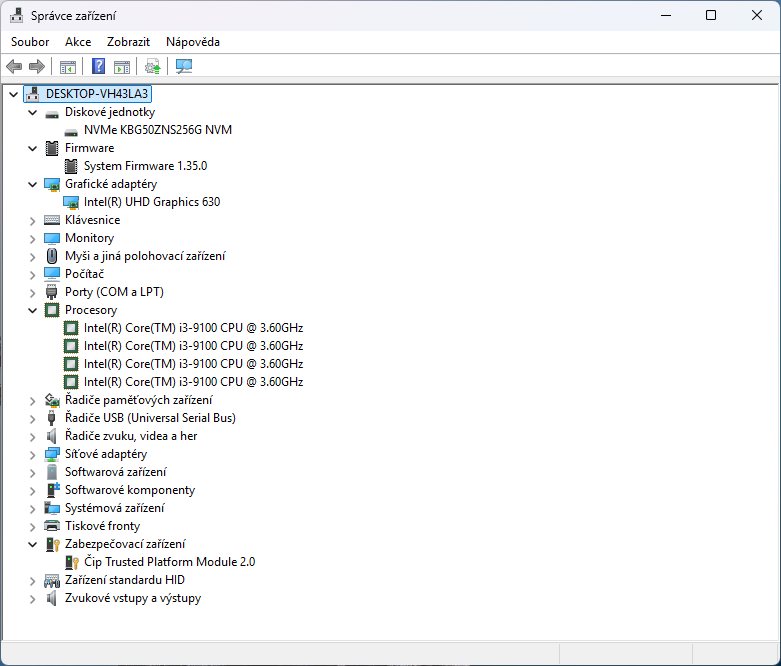Image resolution: width=781 pixels, height=666 pixels.
Task: Select the Řadiče zvuku, videa a her label
Action: [x=131, y=436]
